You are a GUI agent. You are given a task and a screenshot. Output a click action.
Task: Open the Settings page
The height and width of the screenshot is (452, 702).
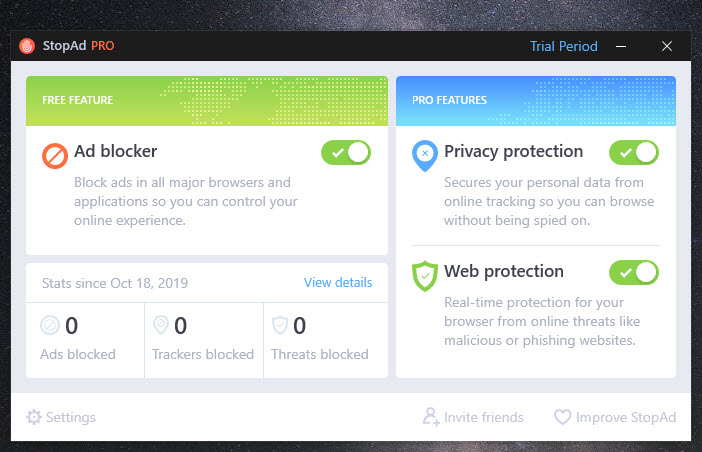click(x=70, y=417)
